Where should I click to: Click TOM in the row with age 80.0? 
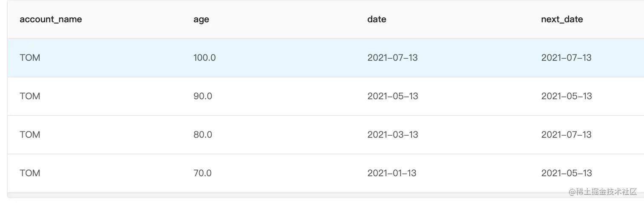pyautogui.click(x=30, y=134)
